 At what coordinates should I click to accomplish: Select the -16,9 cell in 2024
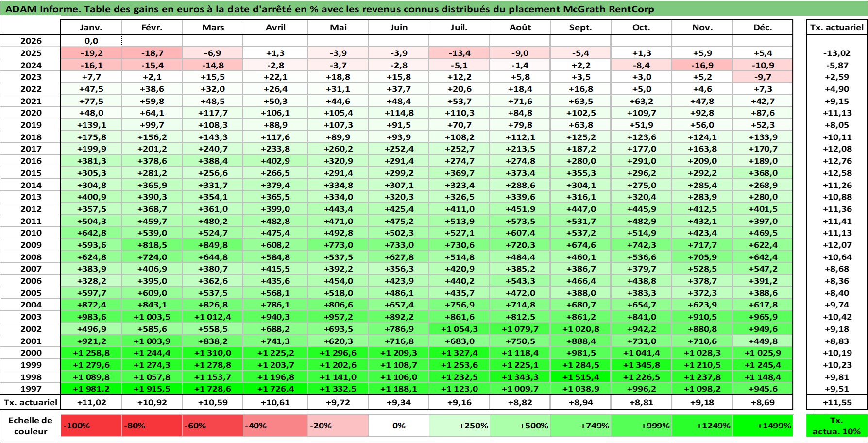(x=702, y=65)
